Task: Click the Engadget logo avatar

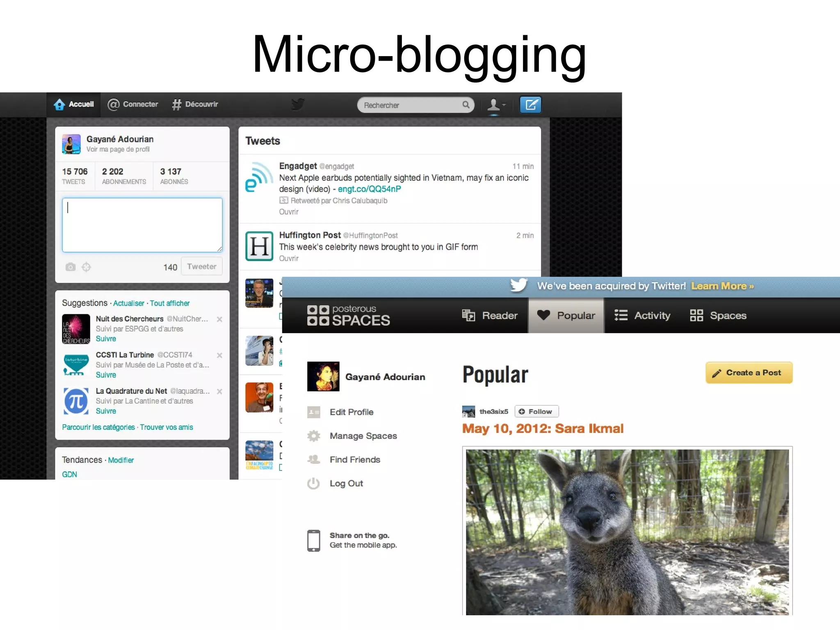Action: (x=259, y=177)
